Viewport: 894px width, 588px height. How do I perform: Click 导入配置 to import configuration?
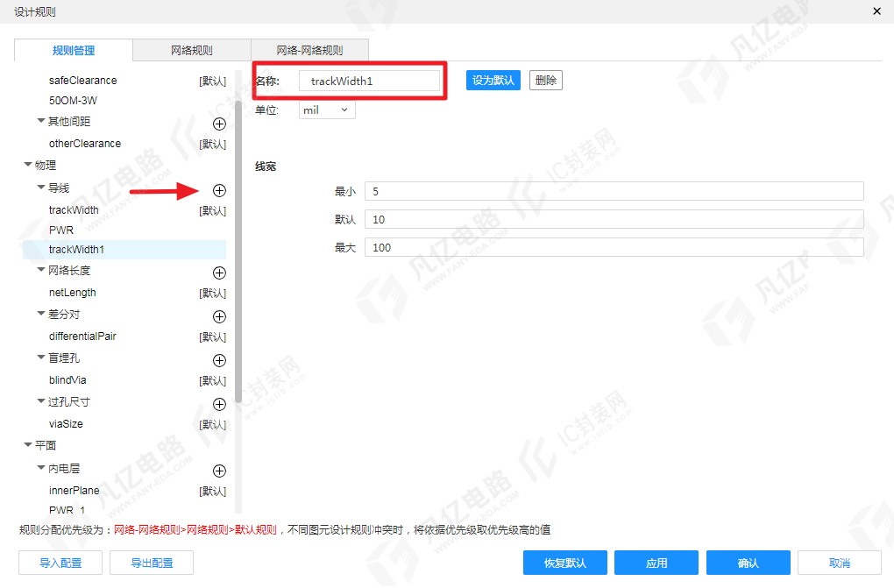point(60,563)
